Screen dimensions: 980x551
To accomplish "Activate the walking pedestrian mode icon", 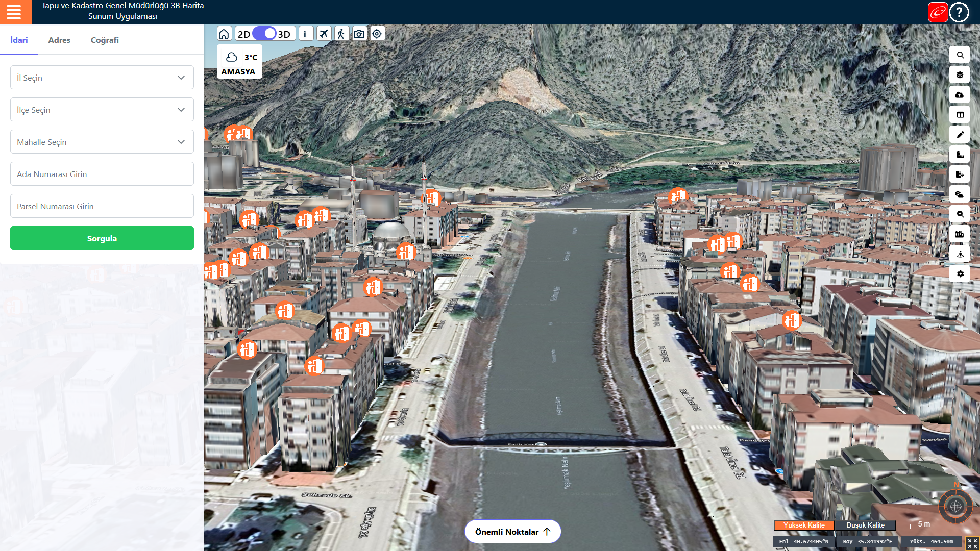I will [341, 34].
